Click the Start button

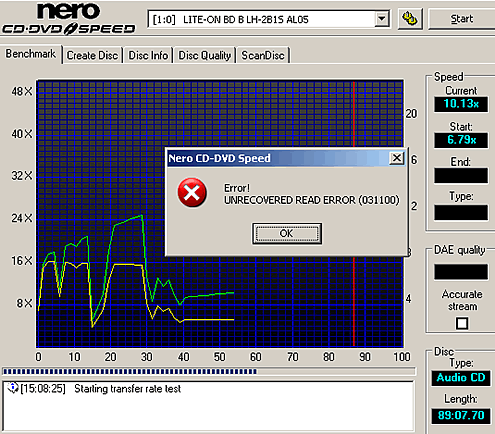pyautogui.click(x=462, y=19)
